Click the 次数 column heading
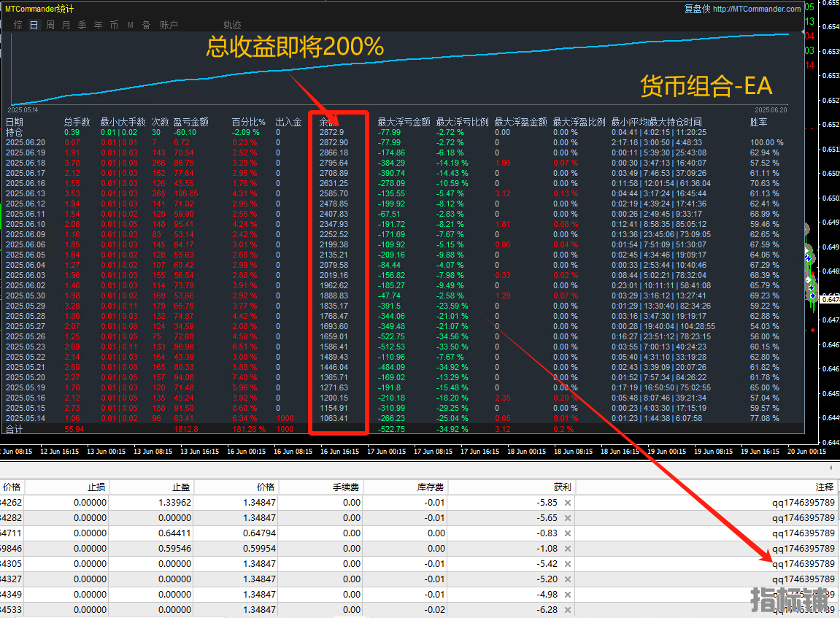Viewport: 840px width, 618px height. [x=160, y=122]
